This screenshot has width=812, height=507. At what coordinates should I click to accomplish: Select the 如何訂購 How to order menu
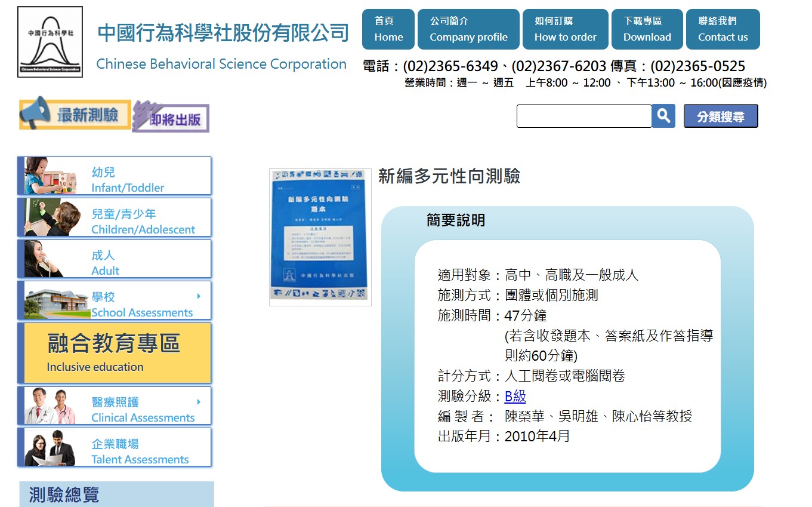565,29
